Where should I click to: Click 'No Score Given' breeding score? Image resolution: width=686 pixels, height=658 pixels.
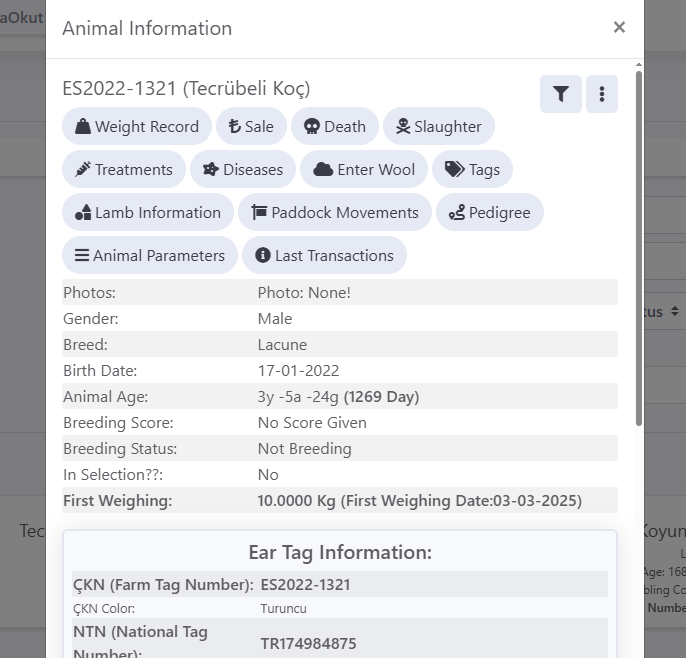click(x=312, y=423)
